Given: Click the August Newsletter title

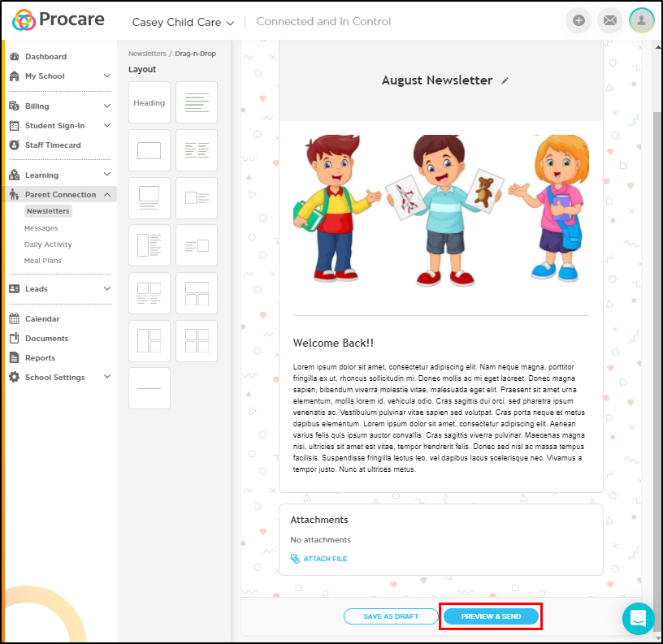Looking at the screenshot, I should 437,80.
